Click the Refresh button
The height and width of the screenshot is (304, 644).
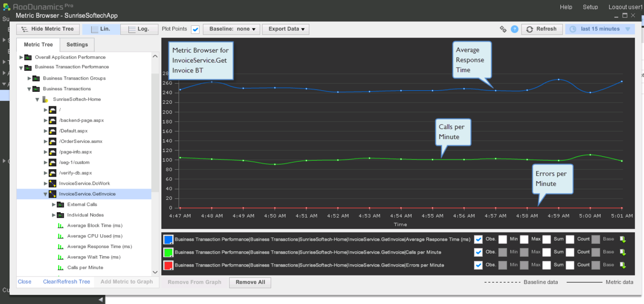coord(541,29)
